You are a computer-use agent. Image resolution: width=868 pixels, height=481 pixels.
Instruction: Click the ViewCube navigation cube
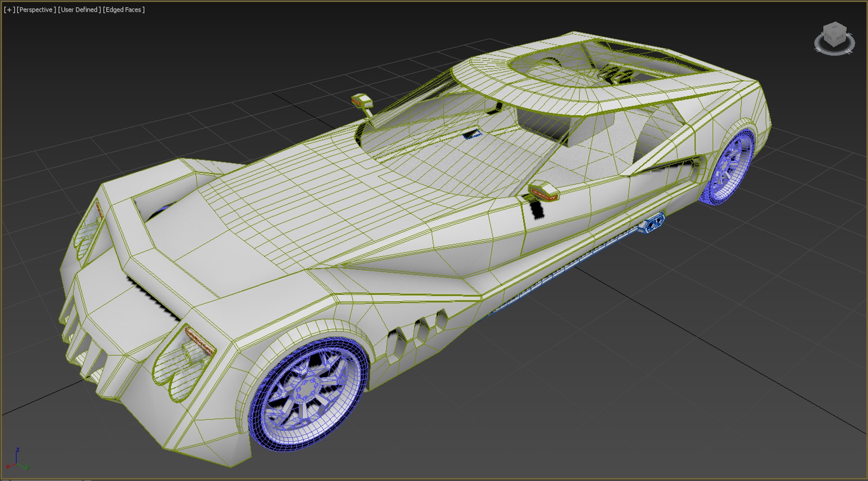point(835,34)
